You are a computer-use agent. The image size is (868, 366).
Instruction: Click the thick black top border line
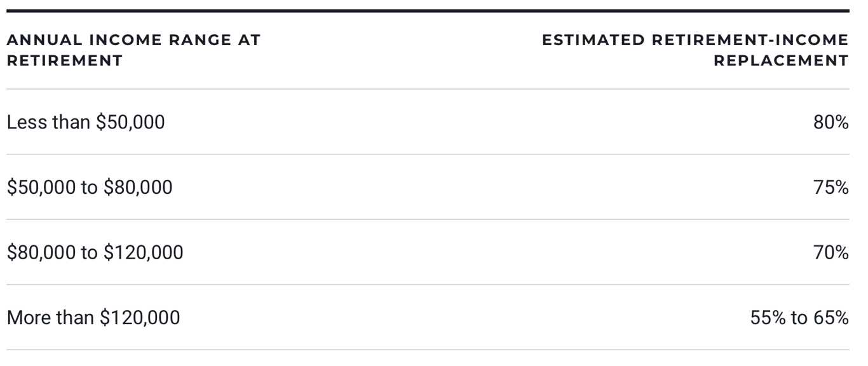coord(428,11)
